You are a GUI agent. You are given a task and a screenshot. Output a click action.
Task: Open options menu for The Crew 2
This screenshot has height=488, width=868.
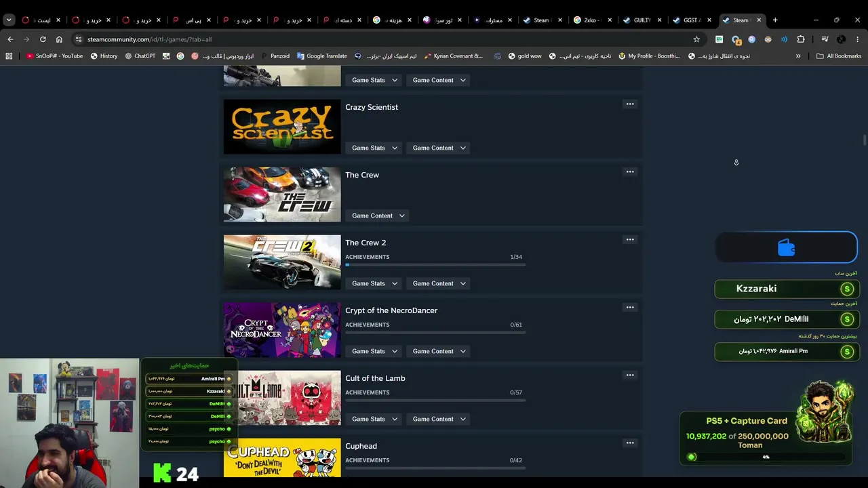tap(630, 239)
